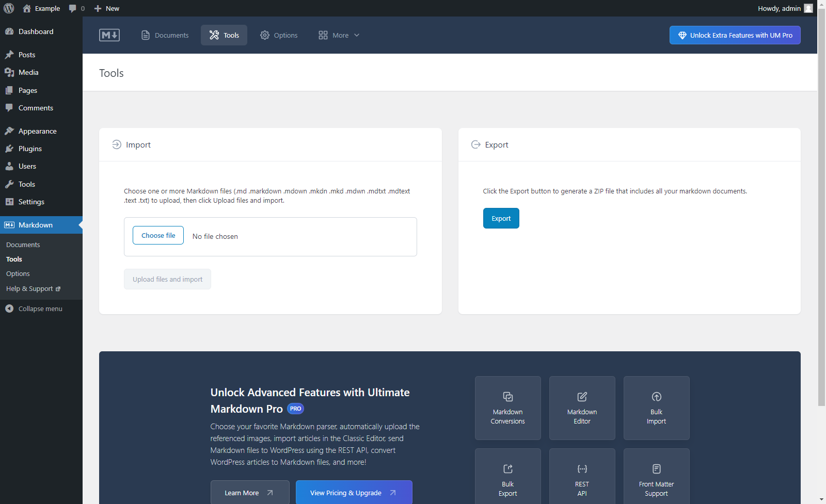Click the Learn More button
The width and height of the screenshot is (826, 504).
click(250, 492)
